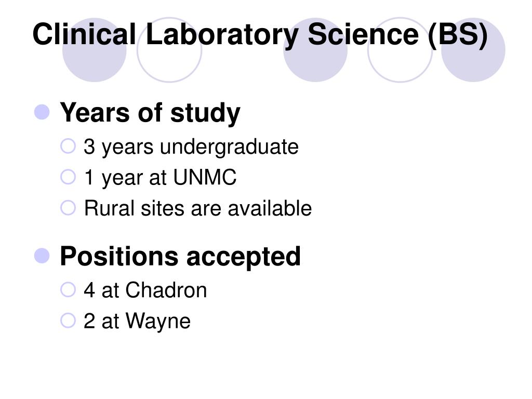Click the hollow bullet beside '2 at Wayne'
Image resolution: width=532 pixels, height=399 pixels.
tap(68, 320)
